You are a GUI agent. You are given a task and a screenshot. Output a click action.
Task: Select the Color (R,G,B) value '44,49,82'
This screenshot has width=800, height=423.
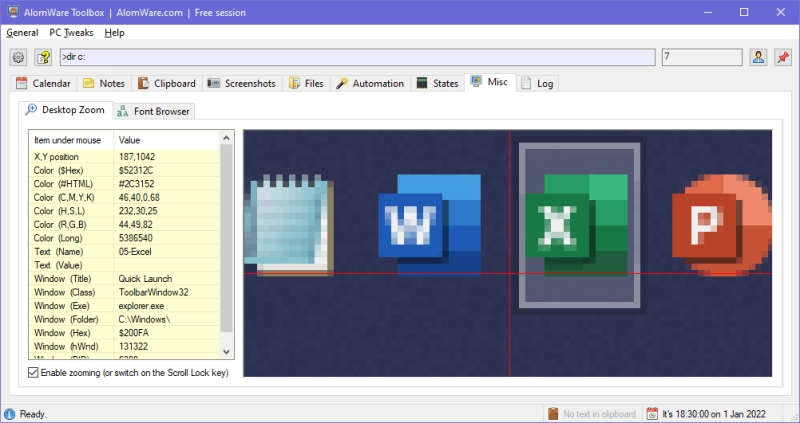[x=136, y=225]
